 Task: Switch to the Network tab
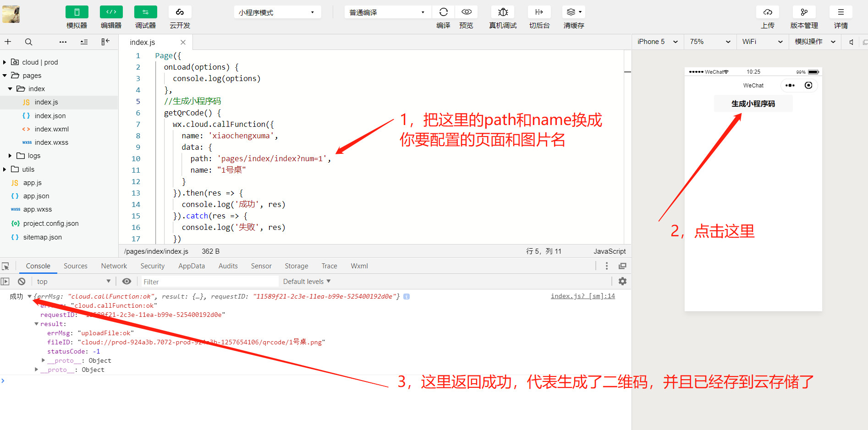click(x=114, y=266)
